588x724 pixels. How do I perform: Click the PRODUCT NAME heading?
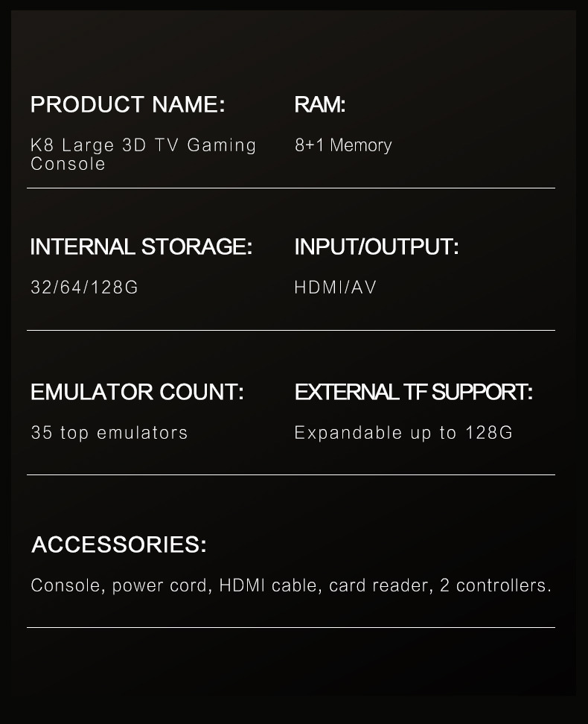click(127, 105)
